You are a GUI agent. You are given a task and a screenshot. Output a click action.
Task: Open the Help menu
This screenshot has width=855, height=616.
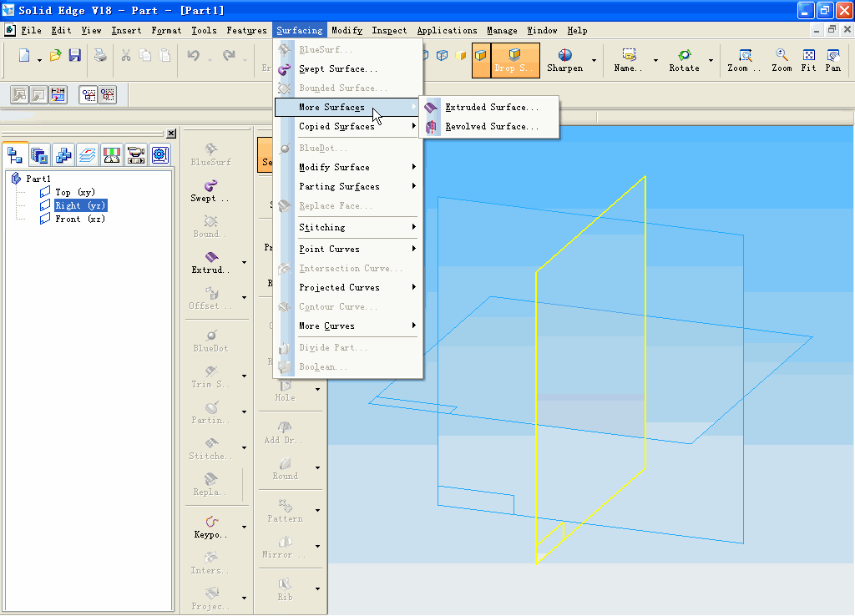tap(577, 31)
